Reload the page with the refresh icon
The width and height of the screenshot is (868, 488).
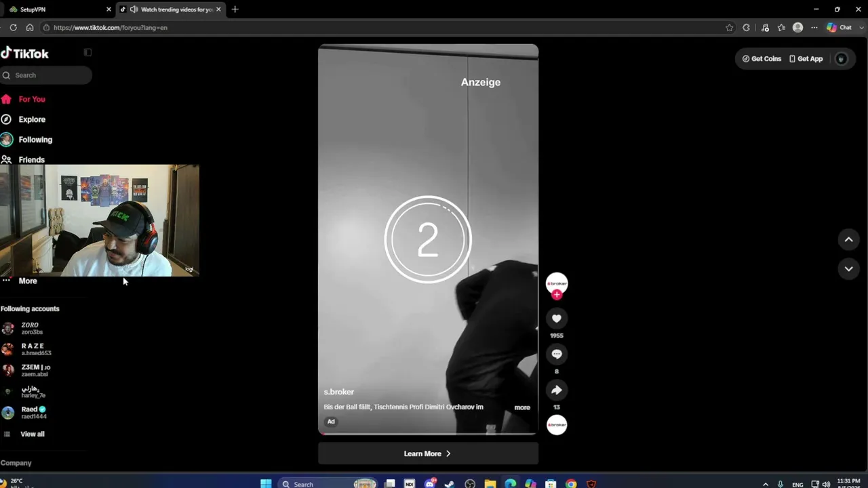pos(13,28)
